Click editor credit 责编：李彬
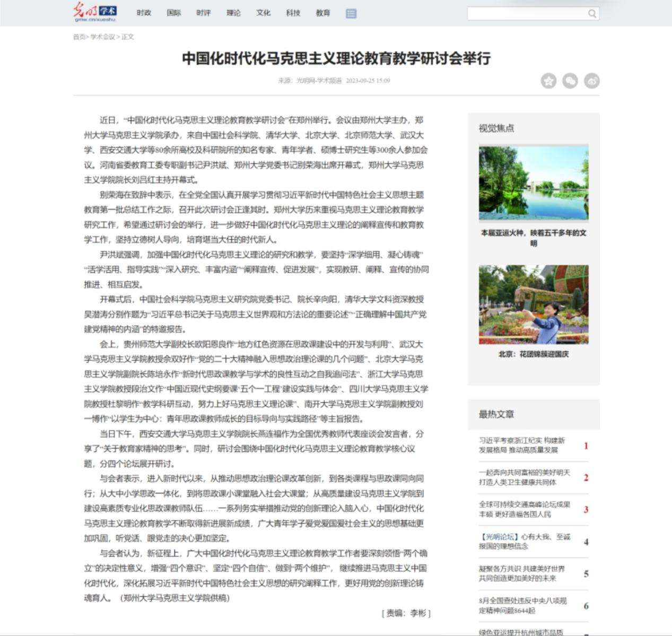Image resolution: width=672 pixels, height=636 pixels. (406, 613)
